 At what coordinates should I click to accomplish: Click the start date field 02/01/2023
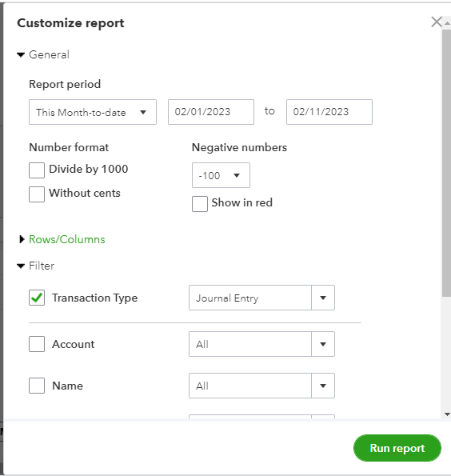211,112
